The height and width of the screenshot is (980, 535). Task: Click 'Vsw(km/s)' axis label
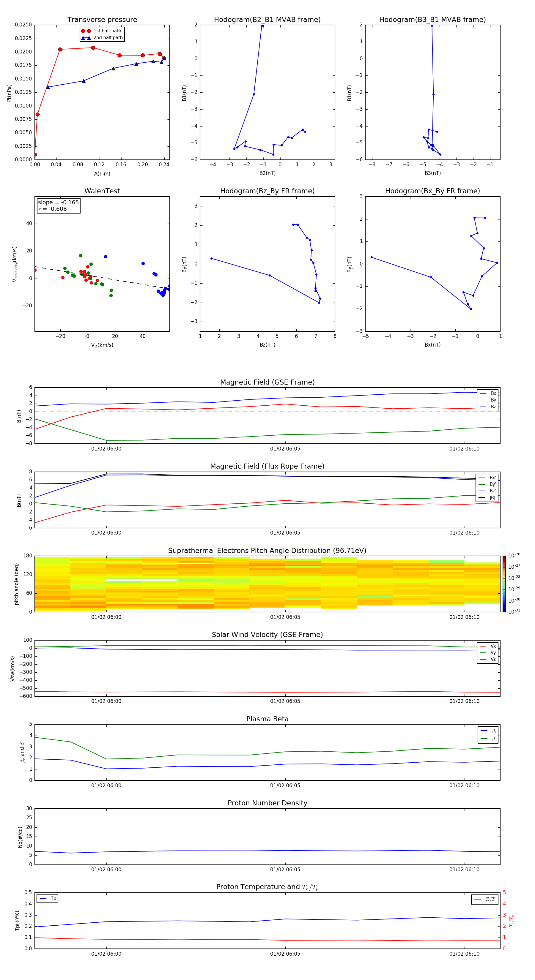tap(12, 668)
